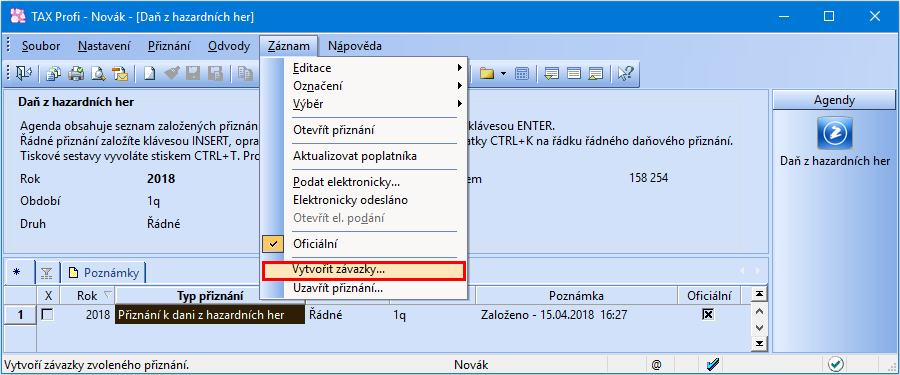The height and width of the screenshot is (375, 900).
Task: Tick the X checkbox in row 1
Action: 48,314
